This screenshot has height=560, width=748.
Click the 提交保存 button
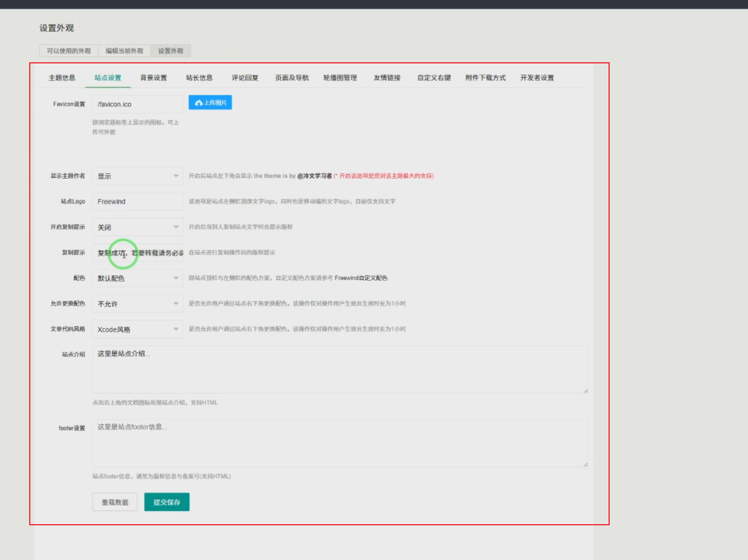point(167,502)
